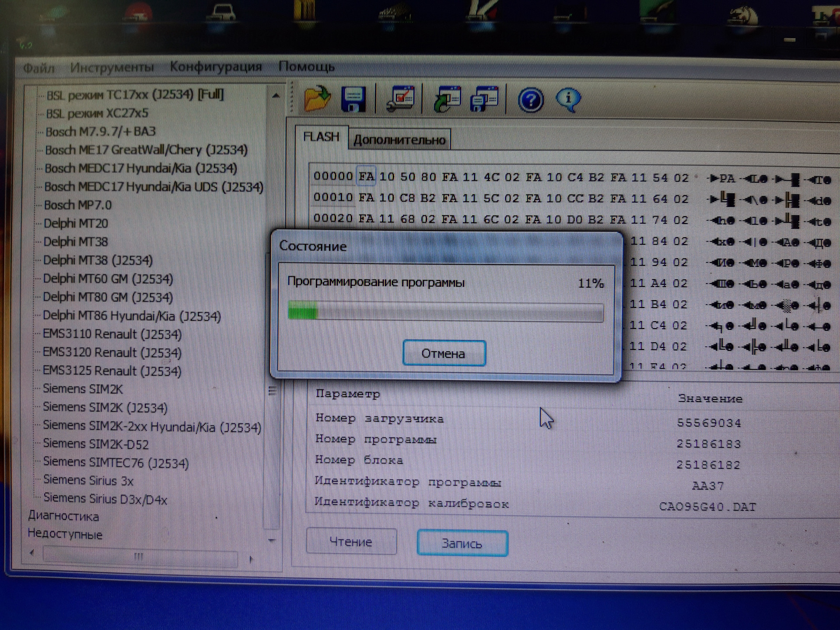
Task: Select Delphi MT80 GM (J2534) in the list
Action: [x=108, y=297]
